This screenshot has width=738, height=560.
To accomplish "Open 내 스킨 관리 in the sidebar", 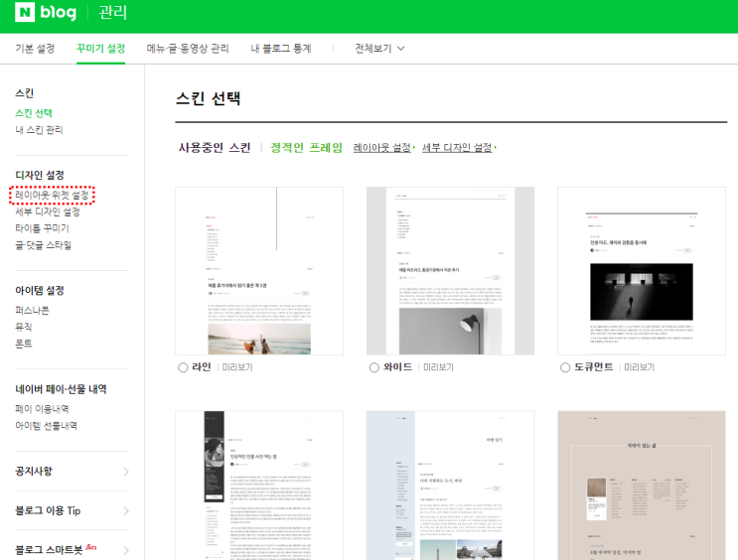I will tap(39, 130).
